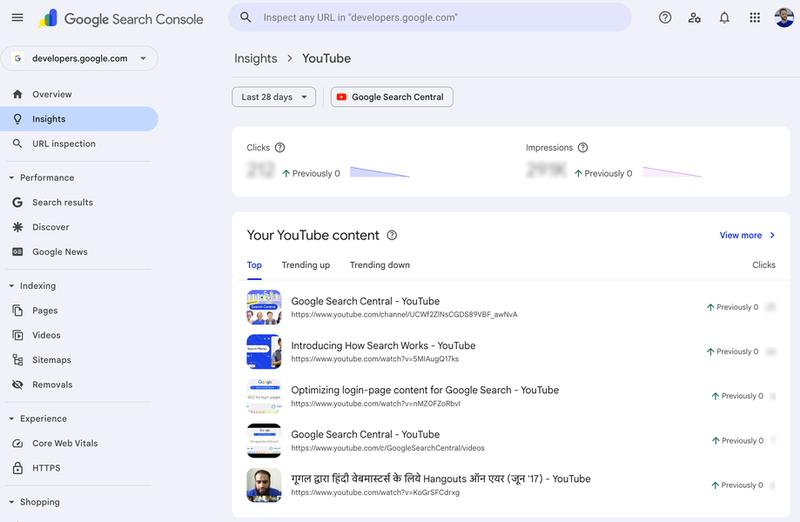Open the Help question mark icon

[x=665, y=18]
